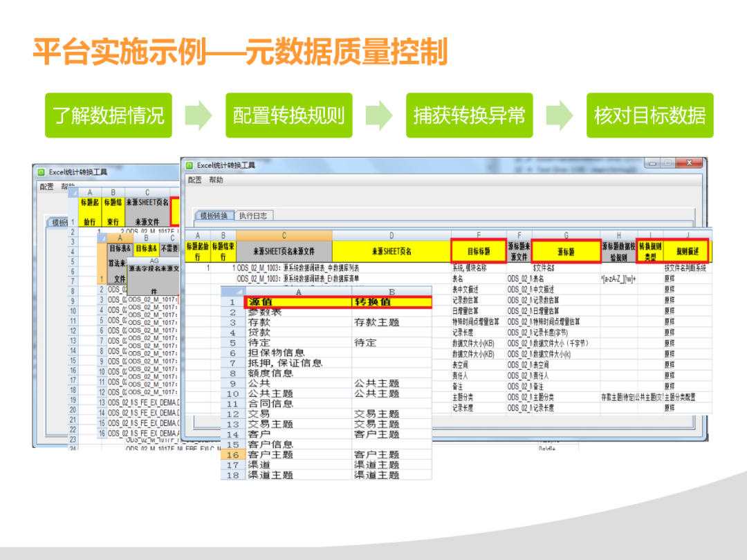Select the 合同信息 cell
Image resolution: width=747 pixels, height=560 pixels.
tap(298, 403)
